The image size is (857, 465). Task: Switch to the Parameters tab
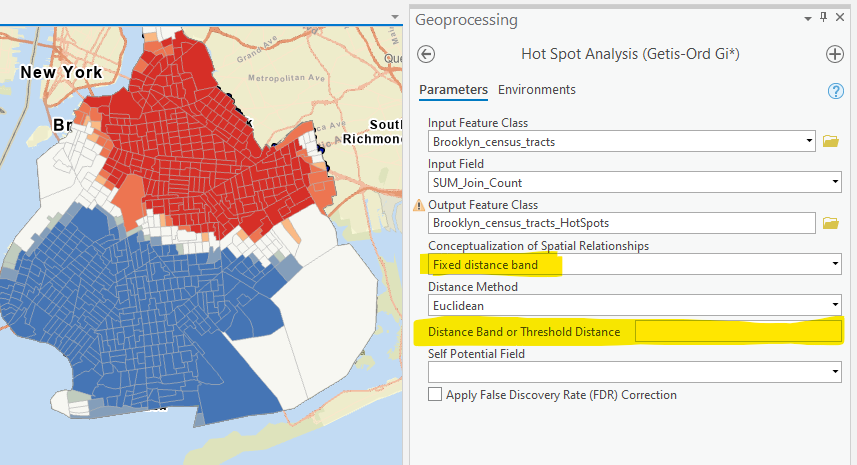pos(453,90)
